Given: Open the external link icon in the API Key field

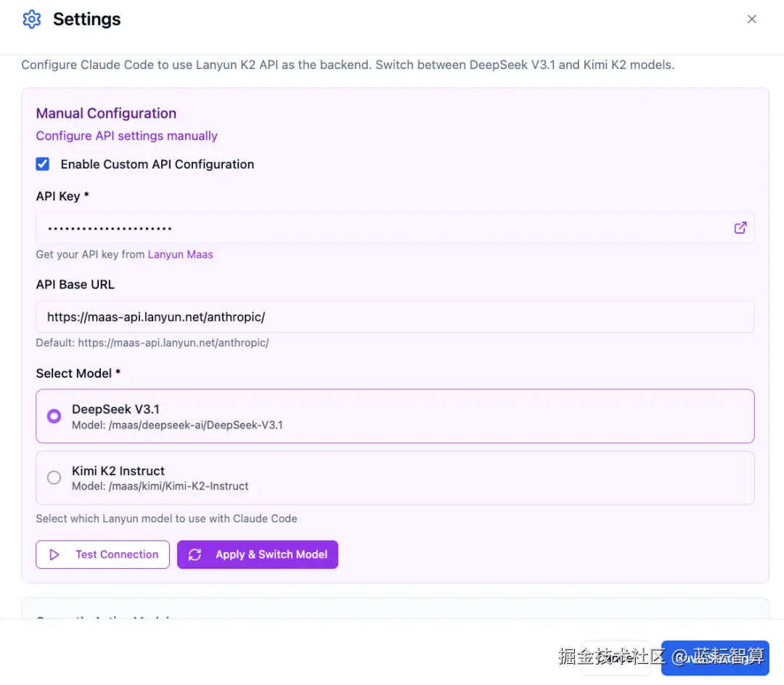Looking at the screenshot, I should point(740,228).
